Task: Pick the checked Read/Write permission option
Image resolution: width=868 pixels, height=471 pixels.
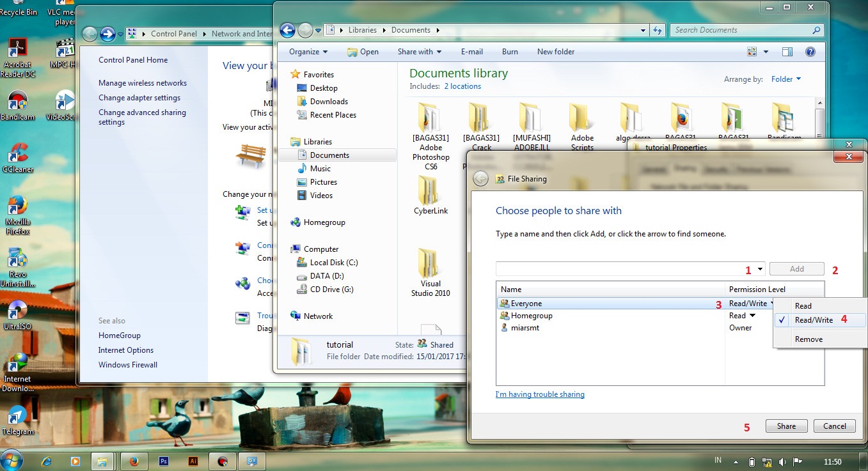Action: (x=814, y=320)
